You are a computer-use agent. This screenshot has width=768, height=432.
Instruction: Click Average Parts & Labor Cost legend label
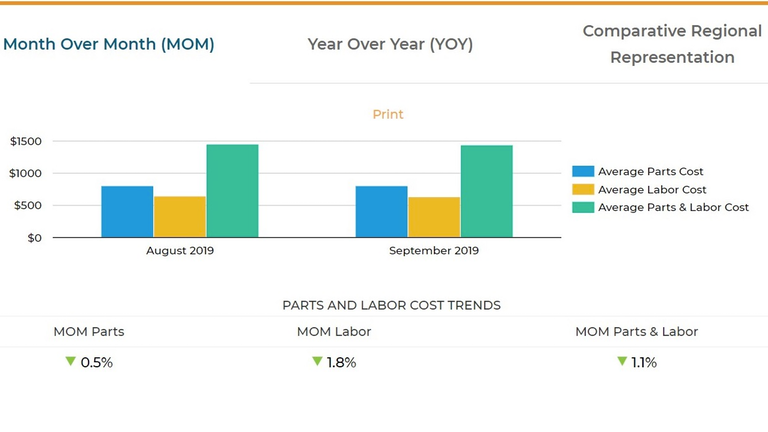(x=673, y=208)
